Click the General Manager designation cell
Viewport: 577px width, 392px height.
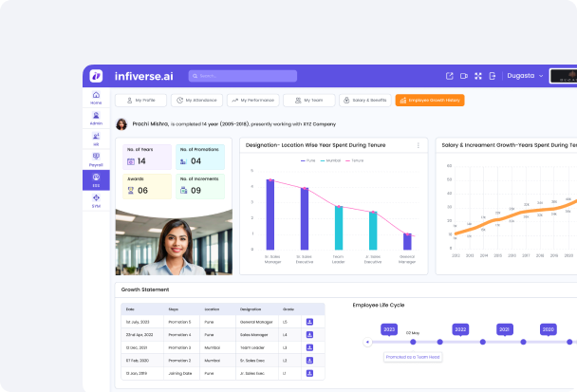[x=256, y=322]
